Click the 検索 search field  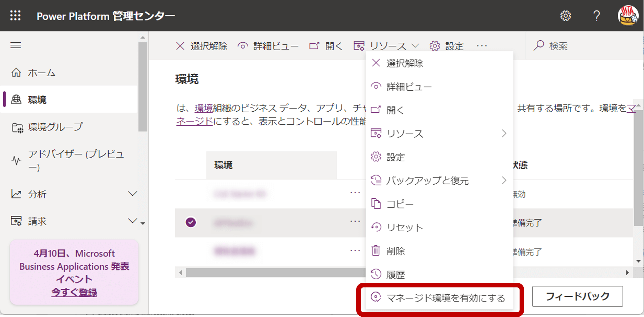click(x=585, y=46)
